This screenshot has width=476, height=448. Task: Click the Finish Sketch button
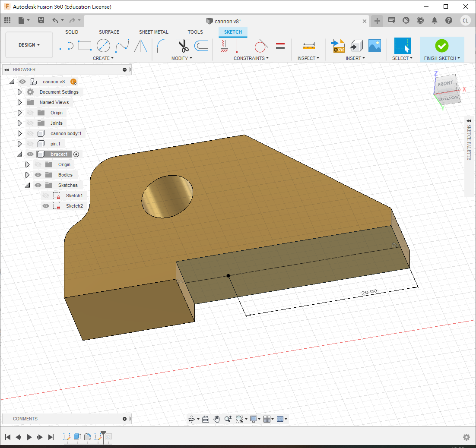click(441, 46)
